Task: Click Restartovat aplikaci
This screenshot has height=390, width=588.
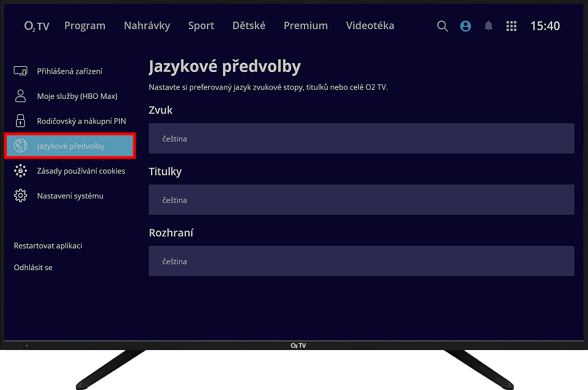Action: point(48,246)
